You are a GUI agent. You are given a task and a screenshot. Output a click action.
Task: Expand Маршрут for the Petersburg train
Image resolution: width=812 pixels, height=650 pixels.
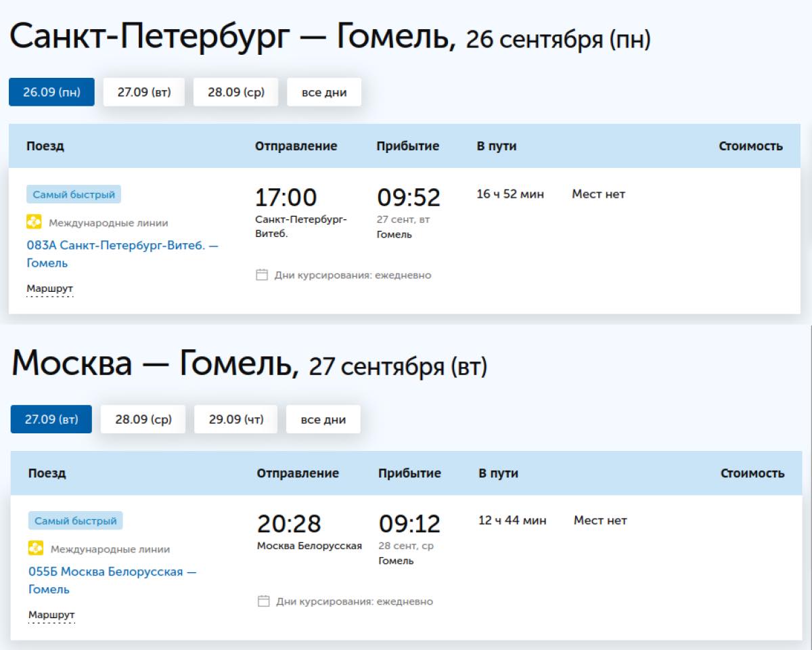(x=49, y=288)
